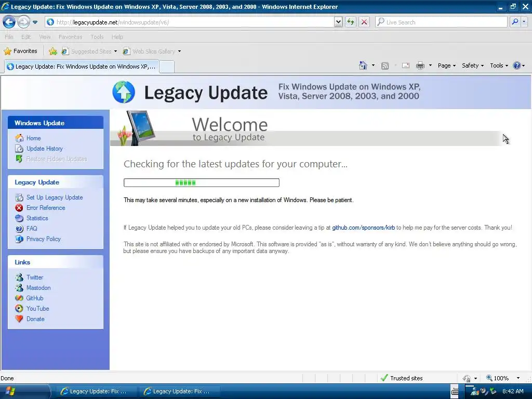Open the Safety command menu
Image resolution: width=532 pixels, height=399 pixels.
click(473, 65)
